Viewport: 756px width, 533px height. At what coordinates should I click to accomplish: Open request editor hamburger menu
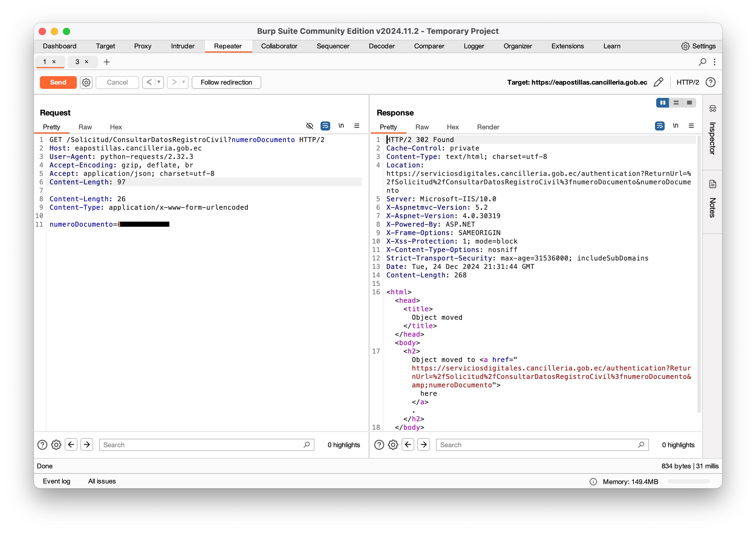point(357,126)
